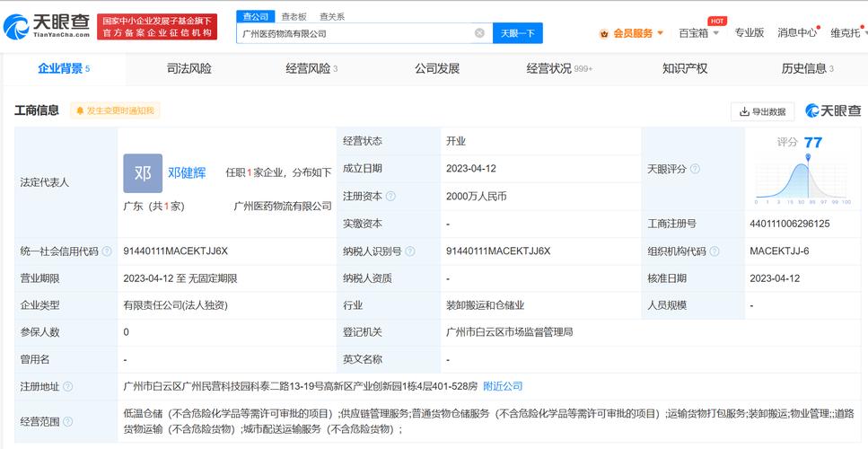Select the 查关系 search tab

332,16
